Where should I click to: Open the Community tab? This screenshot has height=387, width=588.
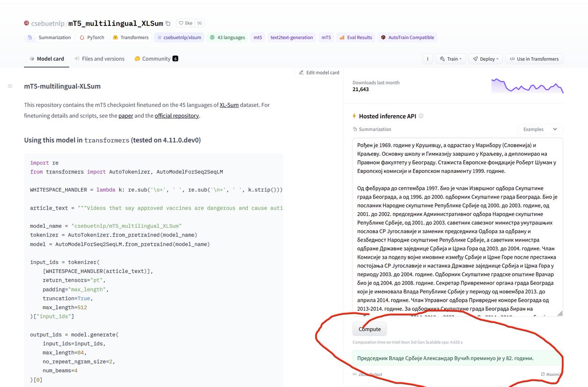click(x=156, y=59)
